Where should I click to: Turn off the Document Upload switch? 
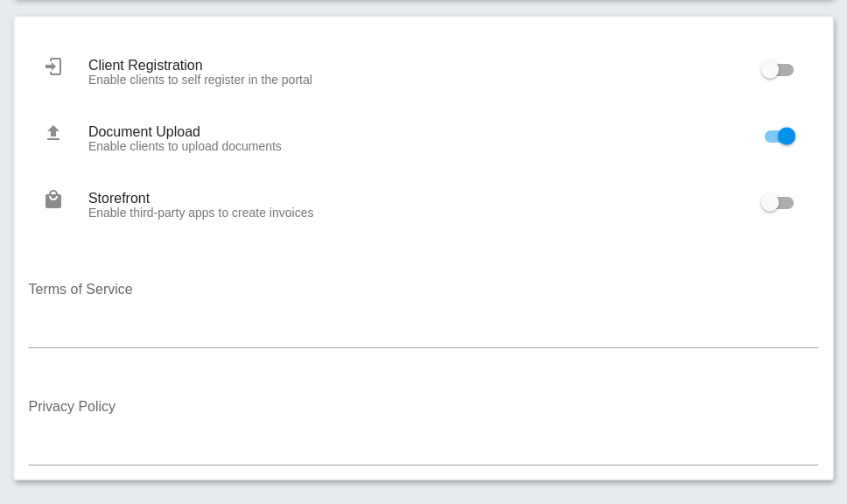pyautogui.click(x=780, y=136)
